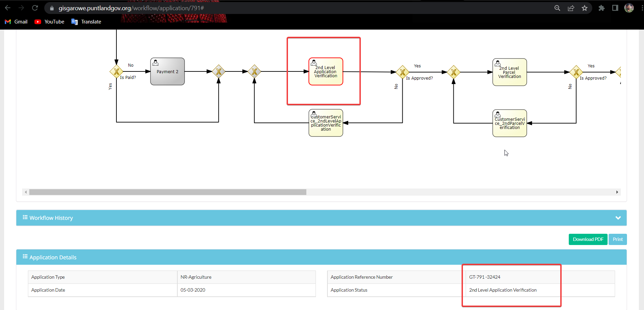Viewport: 644px width, 310px height.
Task: Print the application details
Action: click(617, 239)
